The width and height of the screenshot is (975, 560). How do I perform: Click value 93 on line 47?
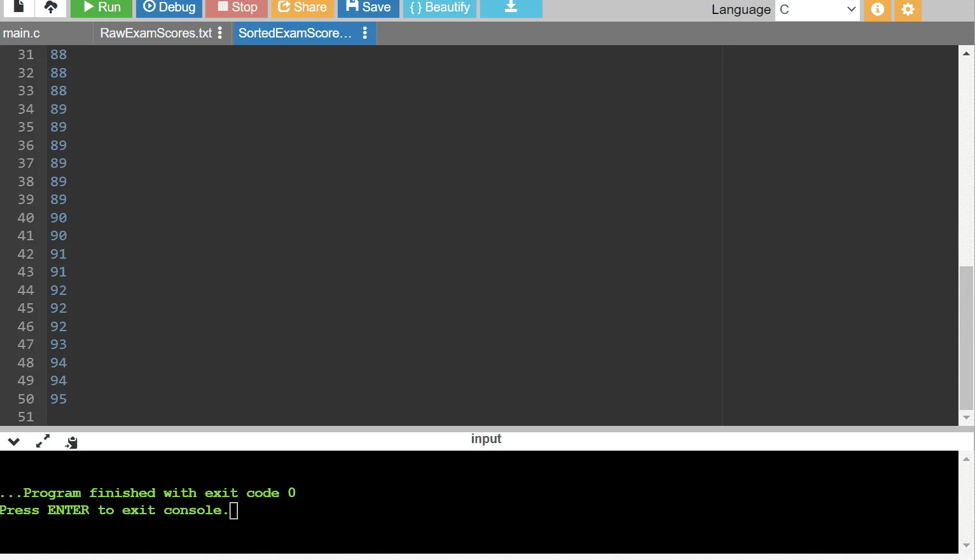[59, 345]
